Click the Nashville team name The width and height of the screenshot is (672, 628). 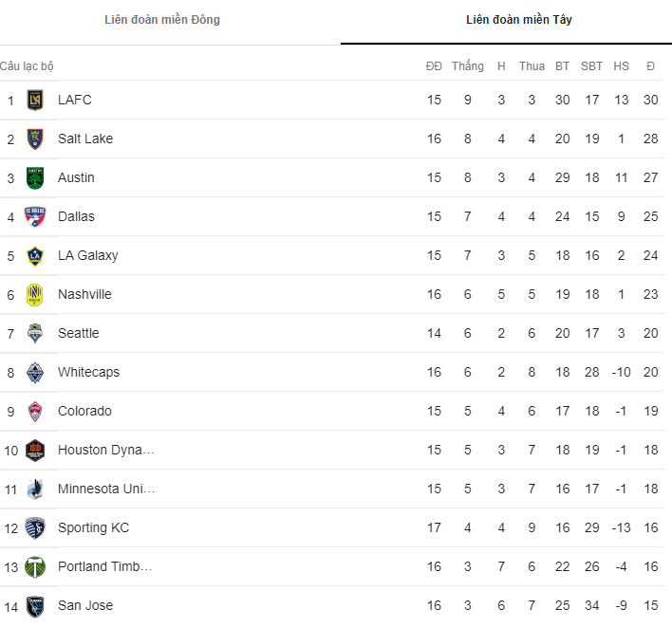[x=84, y=294]
